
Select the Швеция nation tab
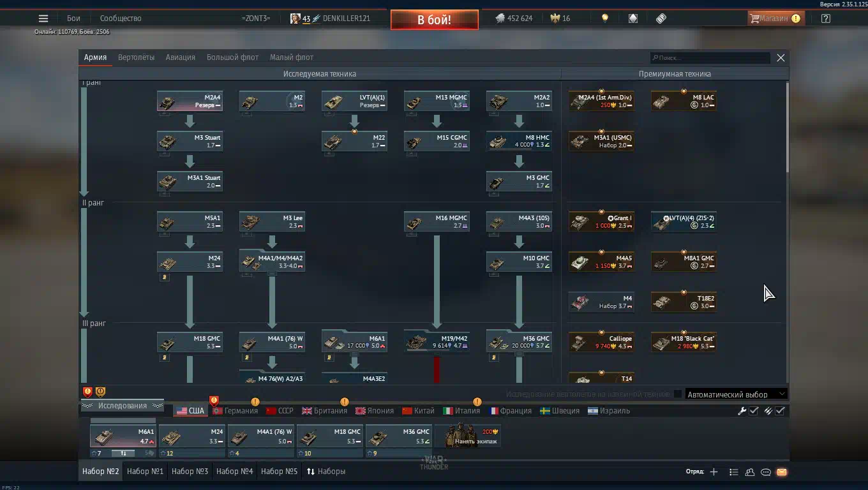(560, 411)
